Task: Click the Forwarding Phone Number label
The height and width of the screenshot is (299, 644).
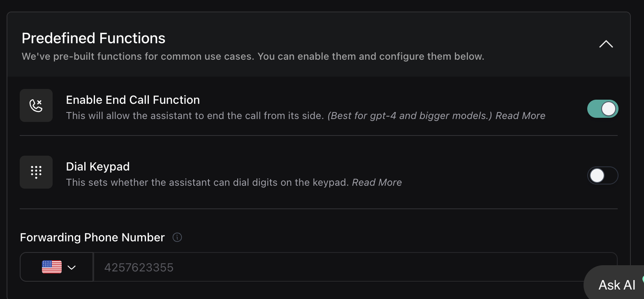Action: point(93,238)
